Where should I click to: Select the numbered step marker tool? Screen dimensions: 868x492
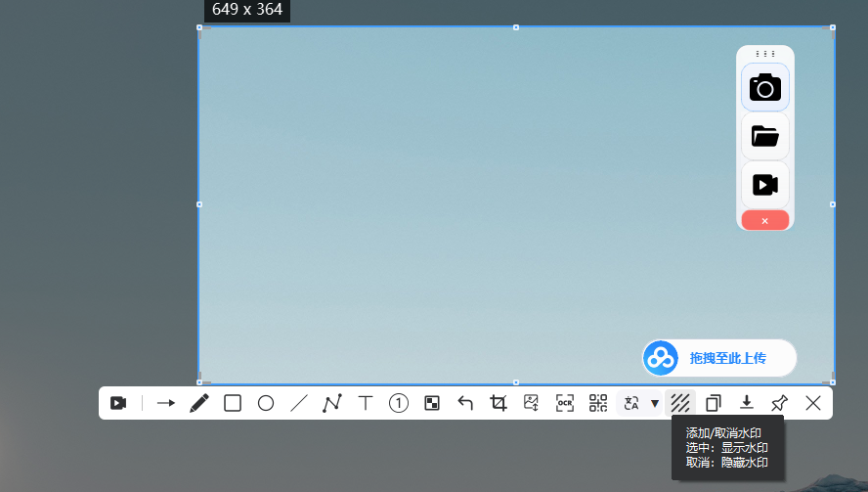coord(399,403)
